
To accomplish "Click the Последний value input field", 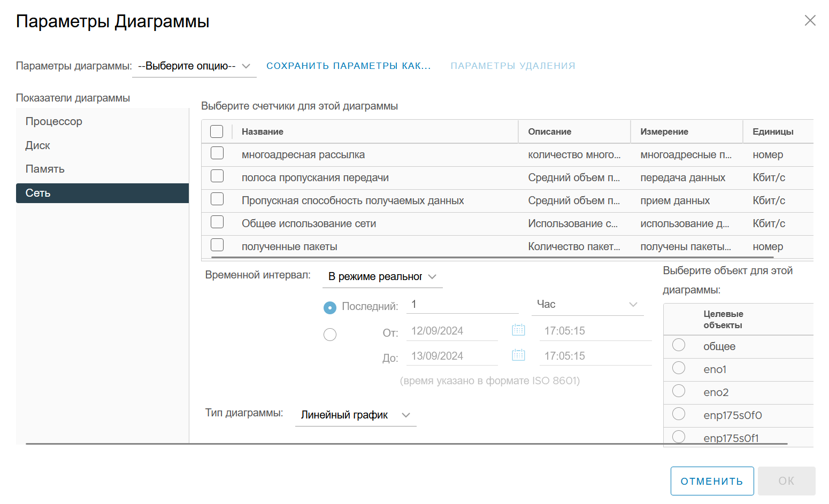I will pos(463,305).
